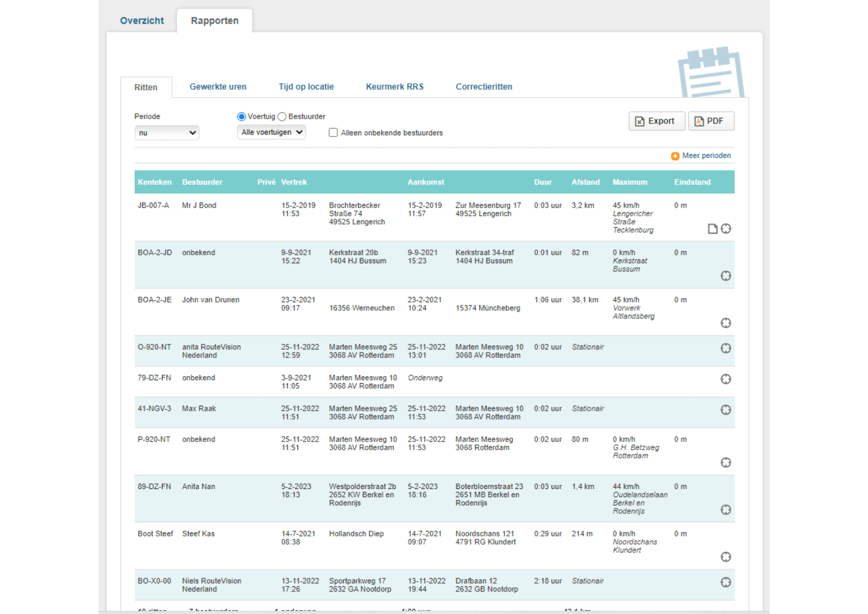Enable Alleen onbekende bestuurders checkbox
This screenshot has height=614, width=868.
pos(333,133)
